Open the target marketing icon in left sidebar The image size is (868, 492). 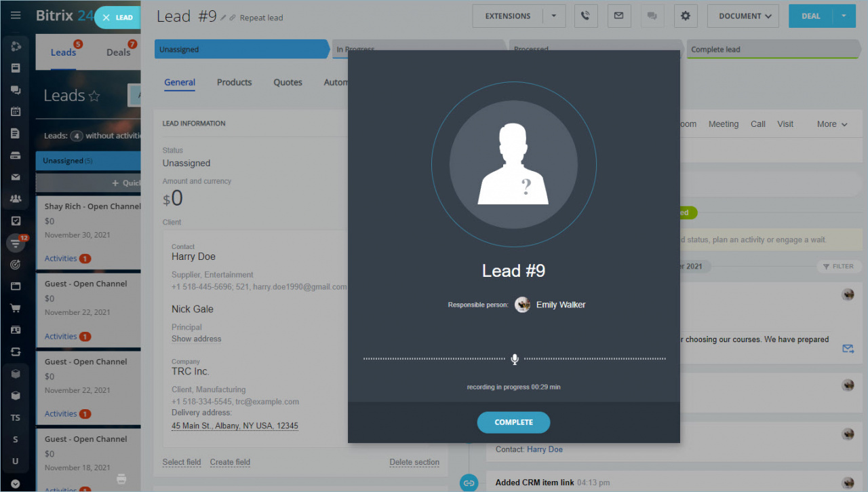pos(16,265)
